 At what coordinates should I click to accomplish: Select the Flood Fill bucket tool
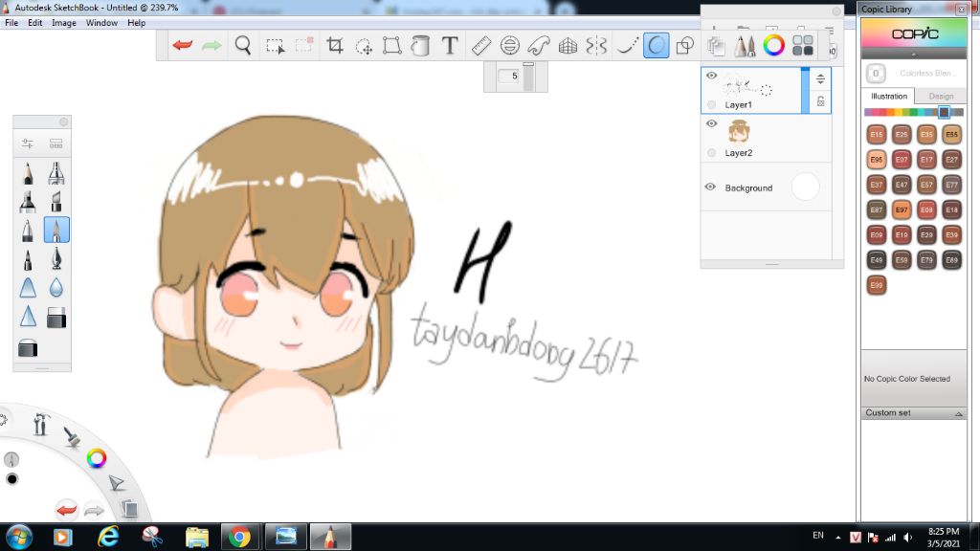pos(421,46)
